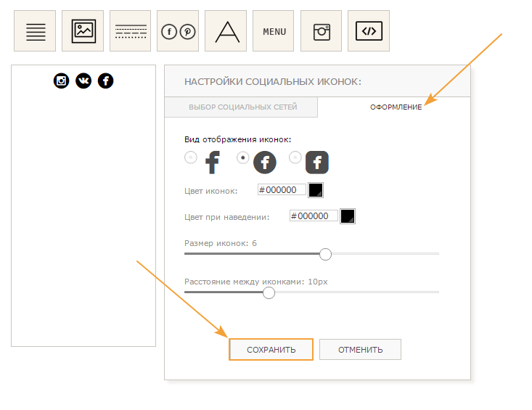Screen dimensions: 532x410
Task: Click the circular Facebook style preview
Action: point(265,163)
